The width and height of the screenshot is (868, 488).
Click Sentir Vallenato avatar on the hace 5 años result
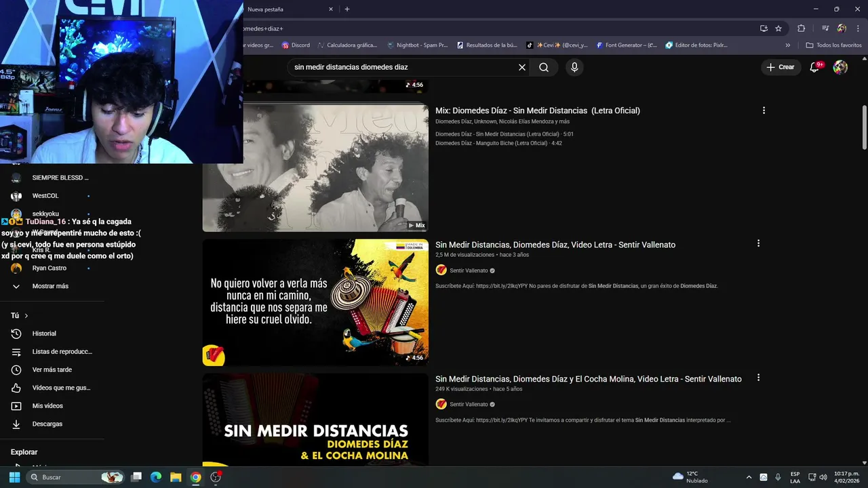[441, 404]
